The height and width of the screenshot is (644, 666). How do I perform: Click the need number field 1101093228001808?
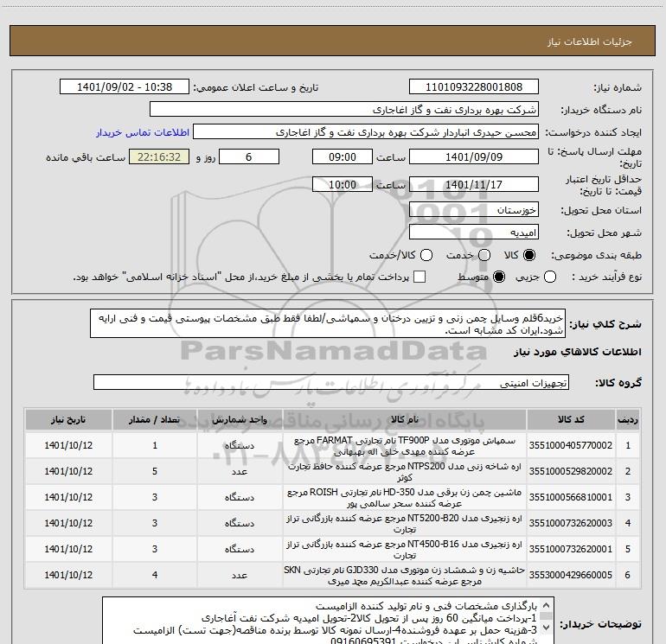pos(474,87)
